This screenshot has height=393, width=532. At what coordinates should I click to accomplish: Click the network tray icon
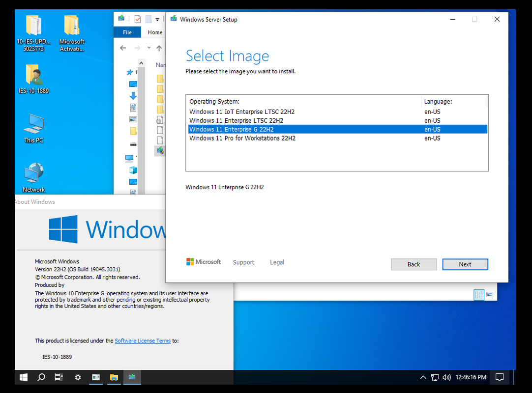point(435,377)
